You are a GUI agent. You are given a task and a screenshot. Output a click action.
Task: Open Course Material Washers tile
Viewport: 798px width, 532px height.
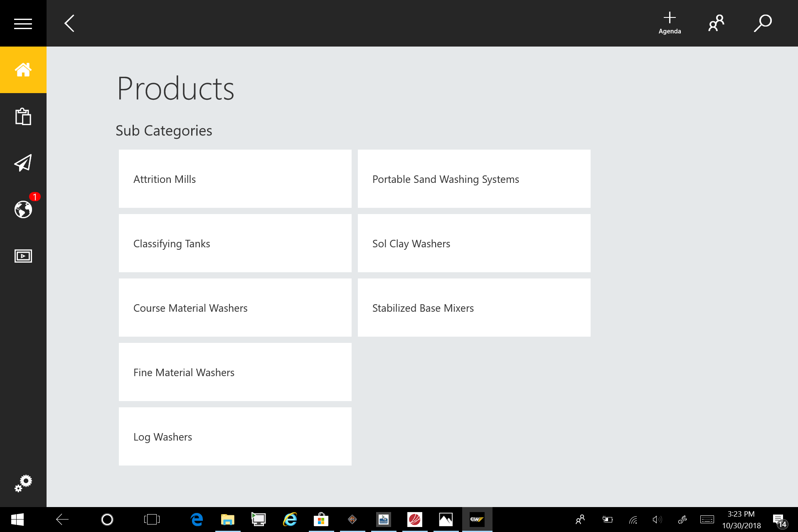(x=235, y=308)
